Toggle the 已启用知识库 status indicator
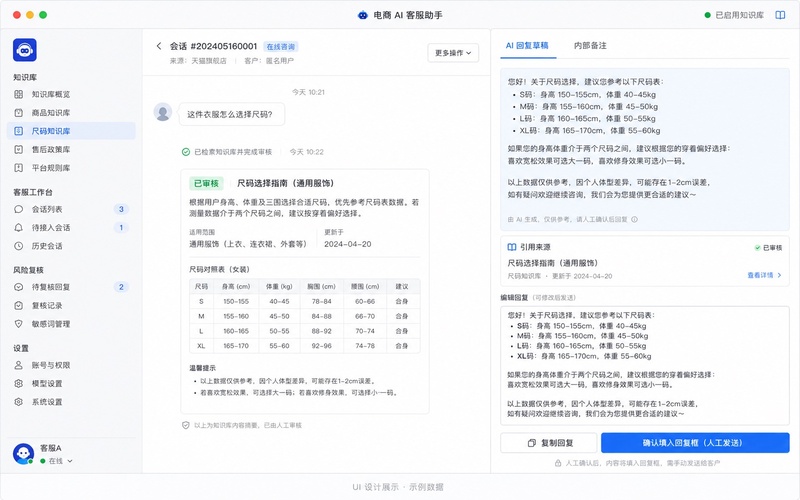Screen dimensions: 800x500 click(x=734, y=15)
